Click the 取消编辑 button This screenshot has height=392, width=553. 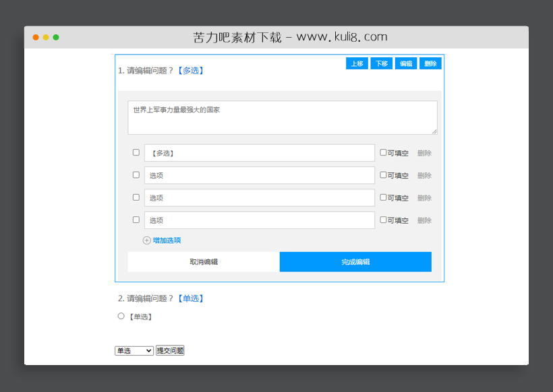(x=202, y=261)
